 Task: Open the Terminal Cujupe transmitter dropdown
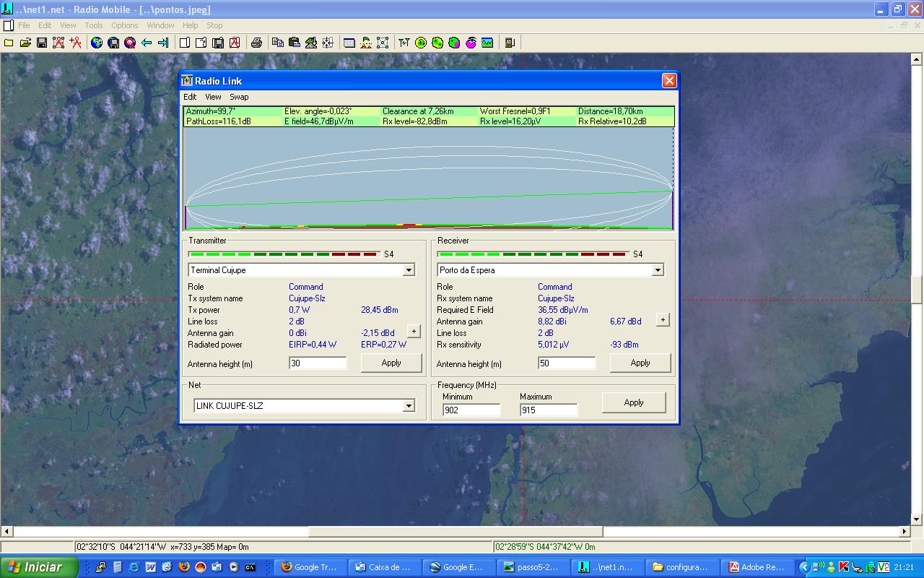click(409, 270)
